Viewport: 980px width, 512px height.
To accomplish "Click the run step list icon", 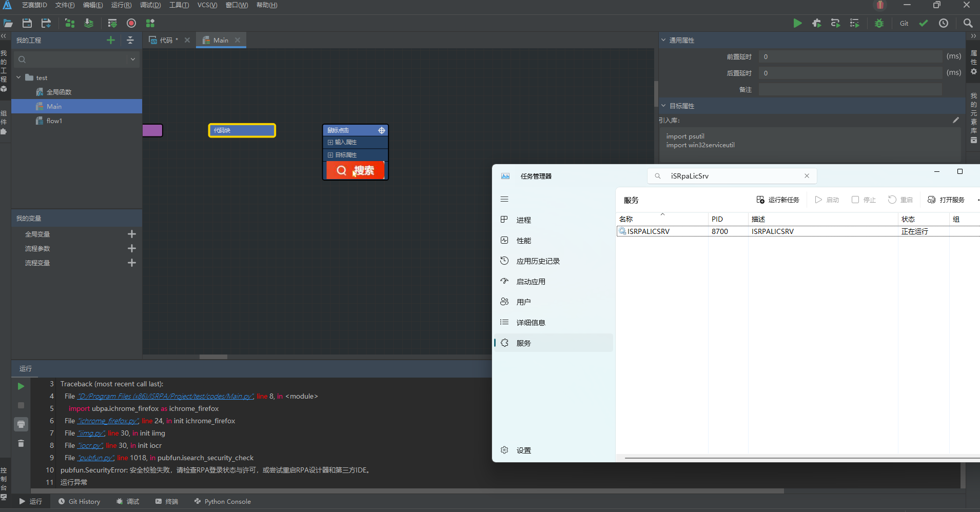I will click(x=855, y=23).
